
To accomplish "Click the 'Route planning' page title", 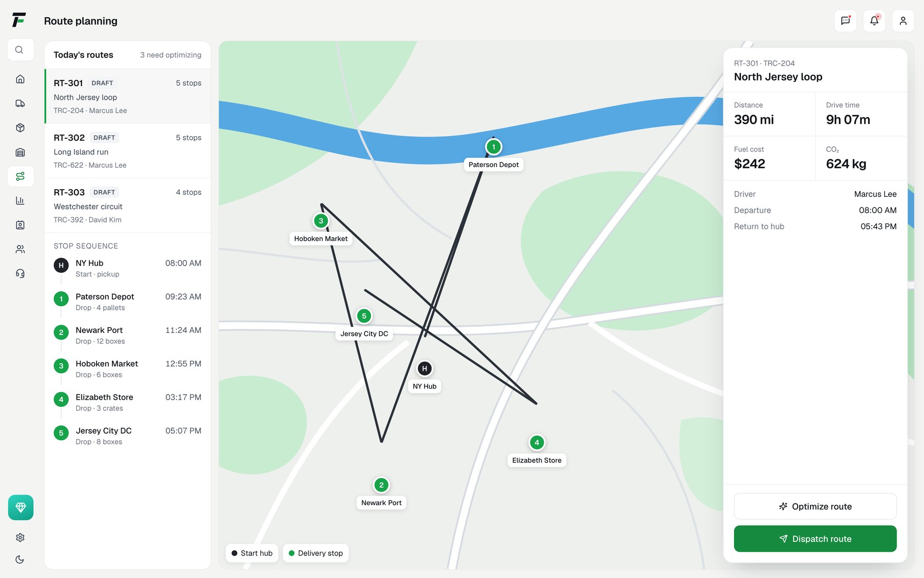I will [x=81, y=21].
